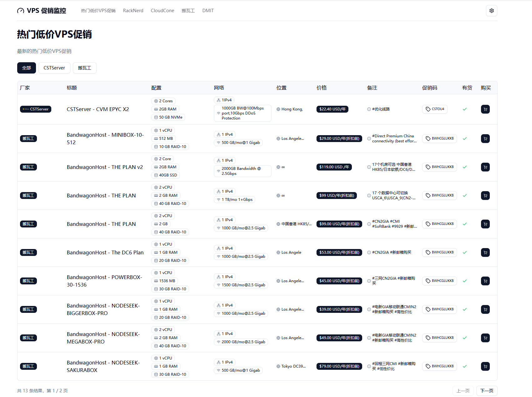The width and height of the screenshot is (532, 397).
Task: Filter by 搬瓦工 vendor tab
Action: [x=84, y=68]
